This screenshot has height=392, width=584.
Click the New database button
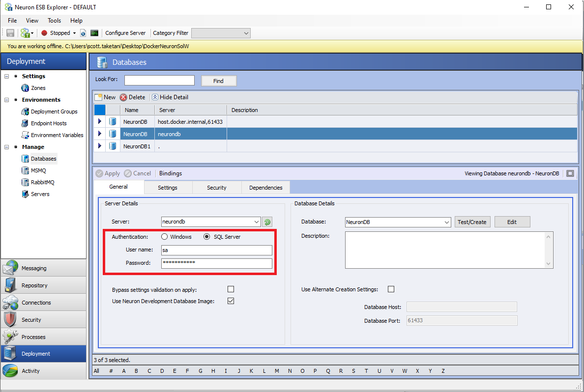tap(105, 97)
